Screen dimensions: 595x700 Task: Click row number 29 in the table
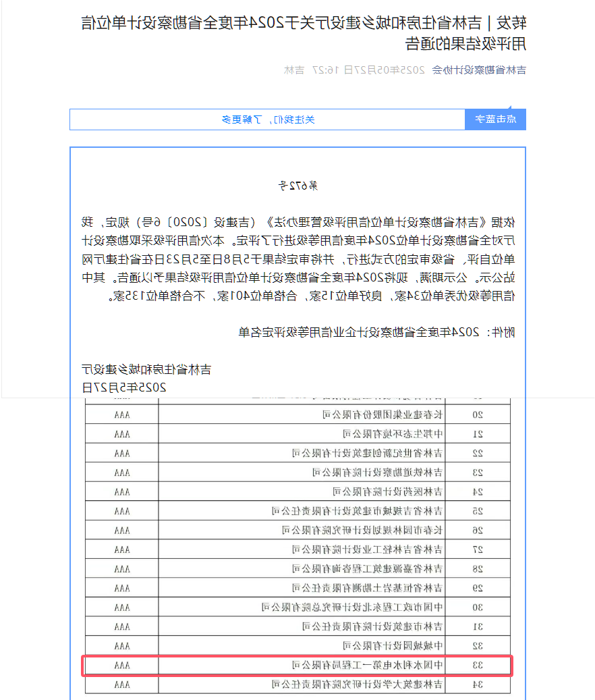click(x=478, y=588)
